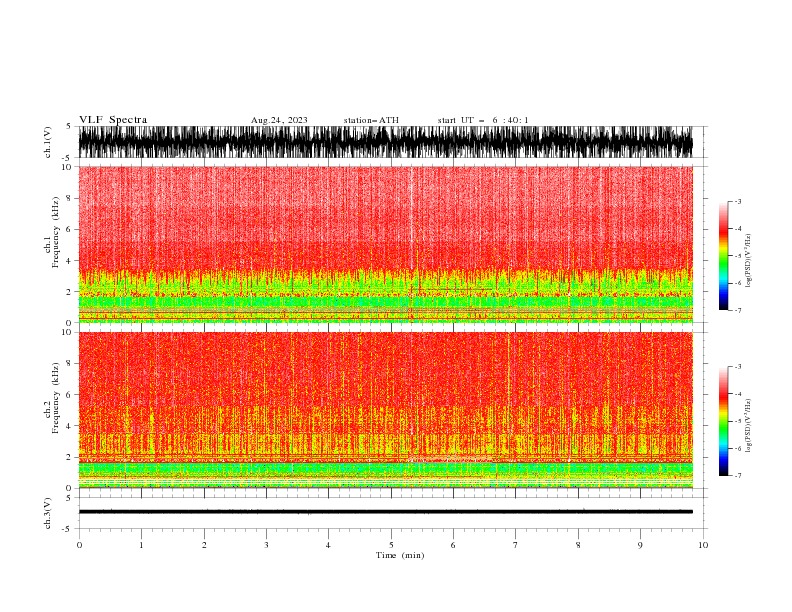
Task: Click the date 'Aug.24, 2023'
Action: coord(279,120)
